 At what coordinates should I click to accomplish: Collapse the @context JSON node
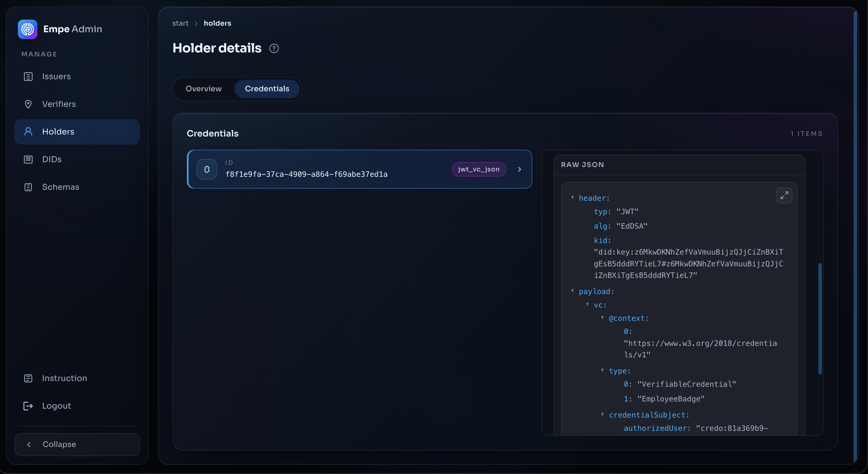click(x=603, y=317)
